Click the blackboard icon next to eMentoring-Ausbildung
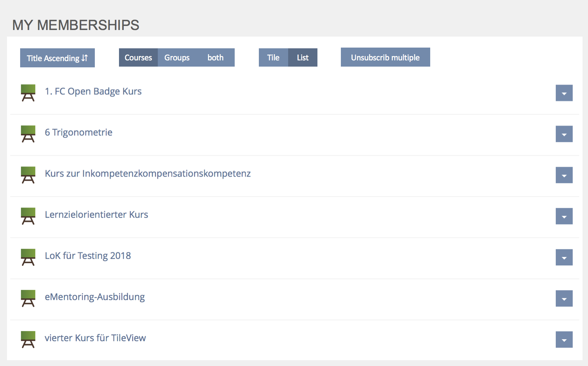 point(28,298)
